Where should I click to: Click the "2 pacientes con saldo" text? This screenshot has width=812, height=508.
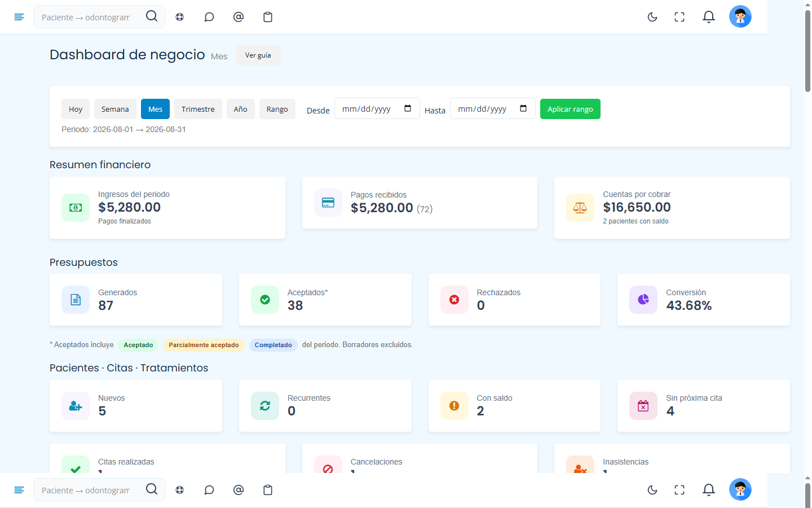coord(636,221)
